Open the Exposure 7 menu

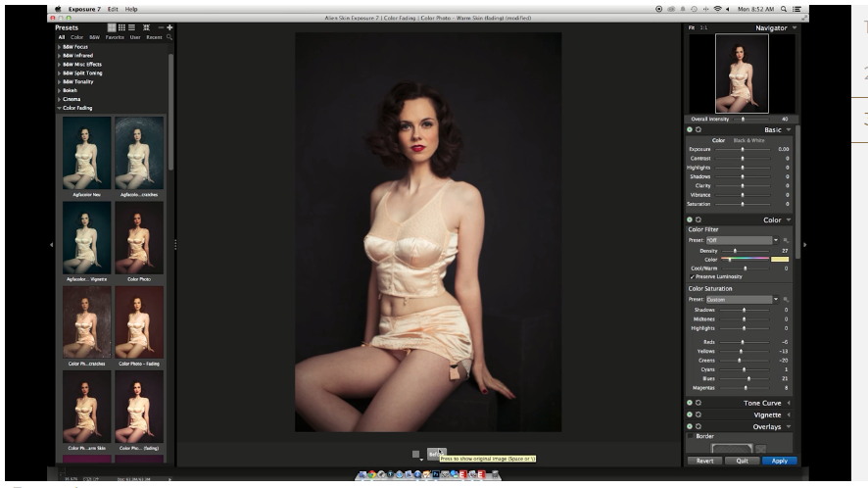pos(84,9)
